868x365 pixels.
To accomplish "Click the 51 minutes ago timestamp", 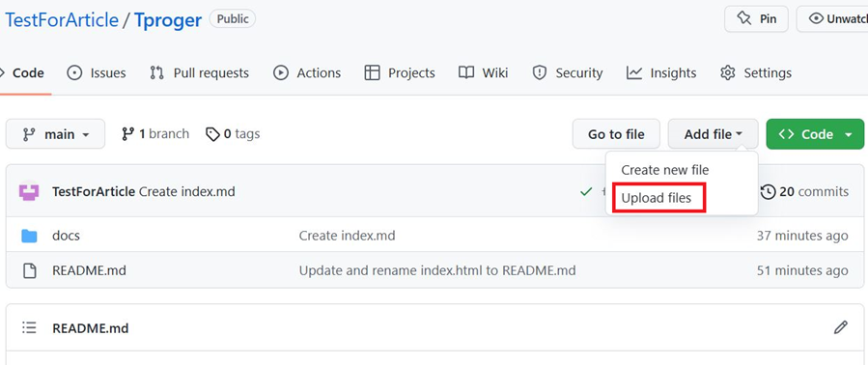I will click(x=802, y=270).
